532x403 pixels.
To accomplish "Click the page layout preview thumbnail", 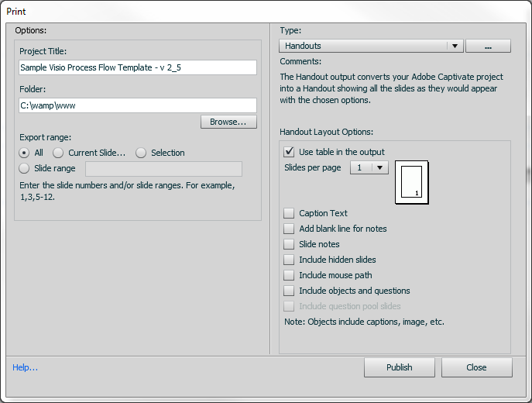I will pyautogui.click(x=411, y=183).
